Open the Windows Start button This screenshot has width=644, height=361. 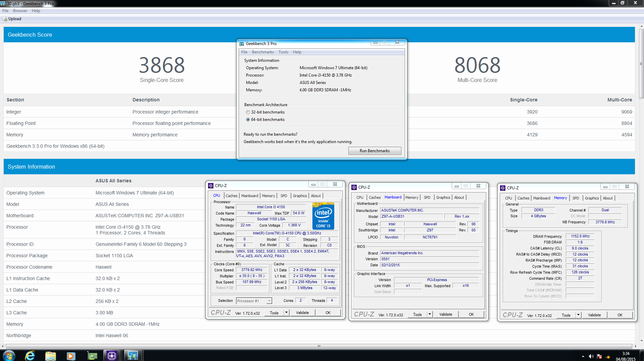coord(9,355)
